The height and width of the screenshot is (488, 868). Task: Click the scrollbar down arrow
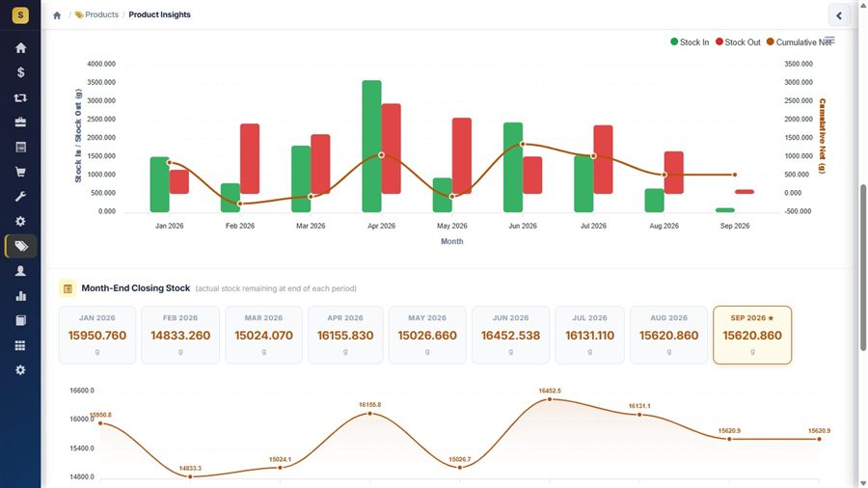862,483
